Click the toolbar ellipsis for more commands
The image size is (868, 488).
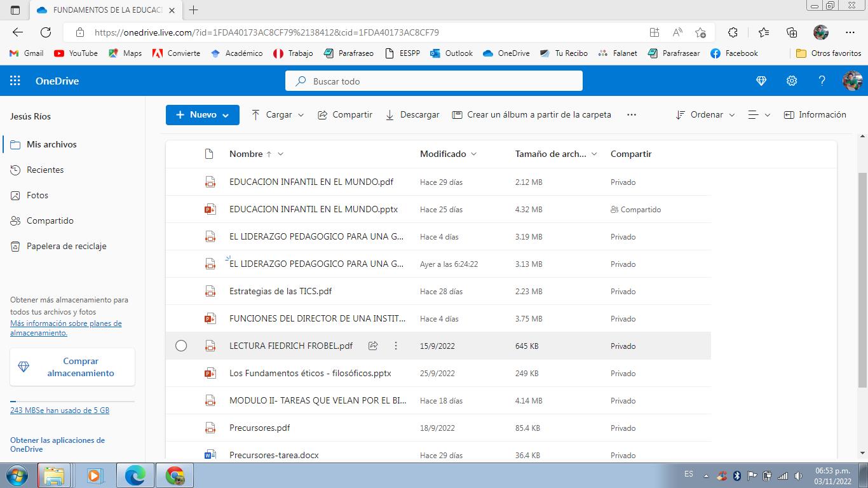631,115
